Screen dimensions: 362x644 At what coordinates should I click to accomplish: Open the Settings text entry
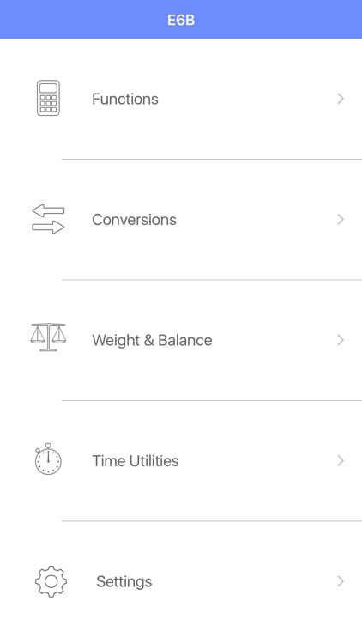click(x=124, y=581)
